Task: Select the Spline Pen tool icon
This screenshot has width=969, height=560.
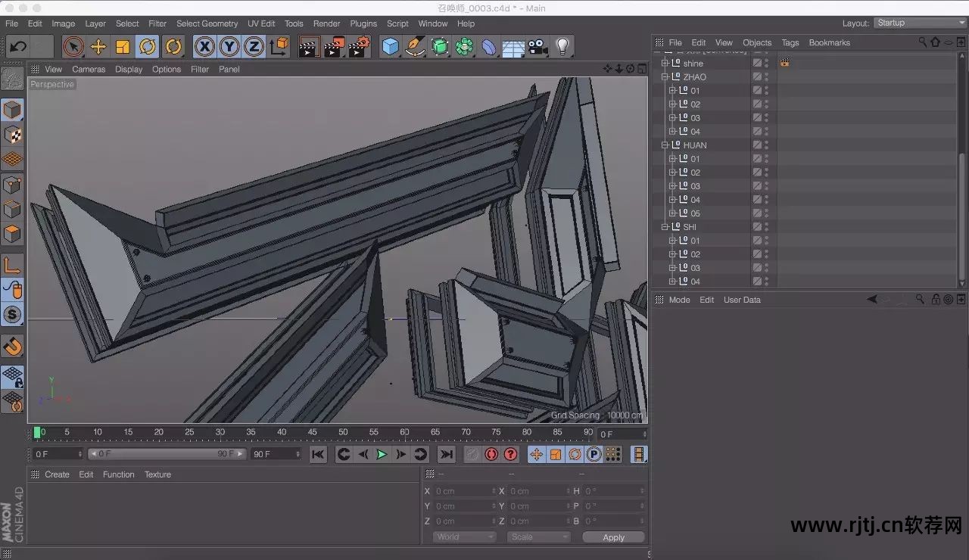Action: [x=415, y=47]
